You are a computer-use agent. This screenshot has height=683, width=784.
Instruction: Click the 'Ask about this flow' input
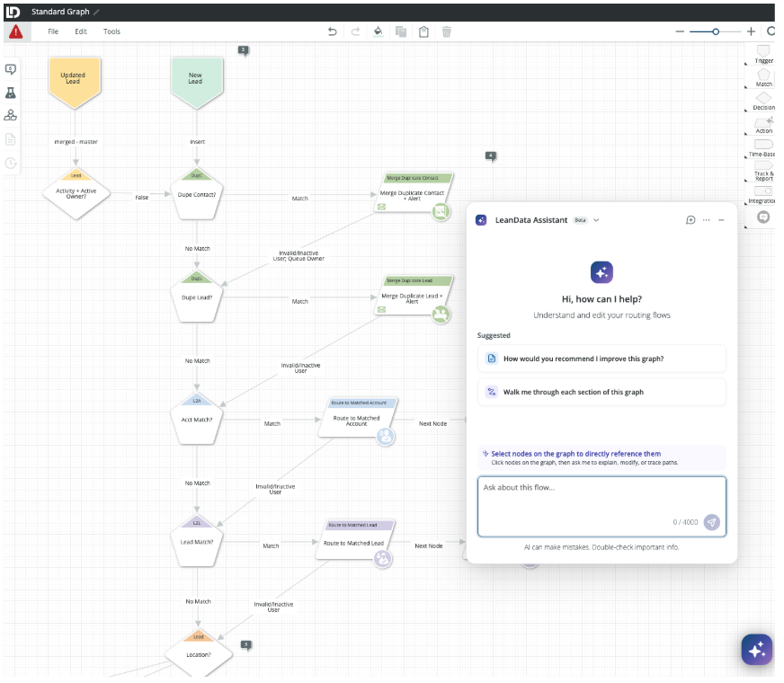(x=602, y=507)
